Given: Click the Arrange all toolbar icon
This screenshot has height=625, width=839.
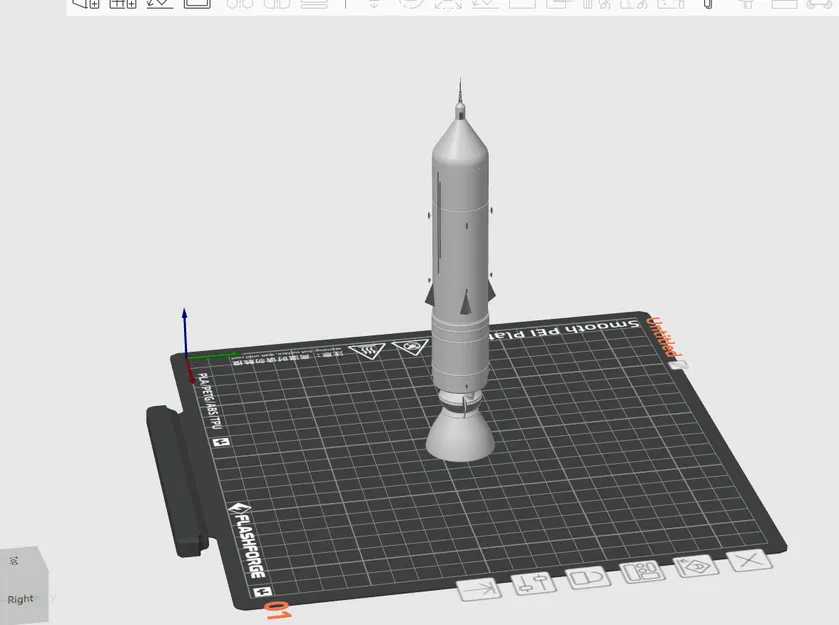Looking at the screenshot, I should pyautogui.click(x=197, y=3).
